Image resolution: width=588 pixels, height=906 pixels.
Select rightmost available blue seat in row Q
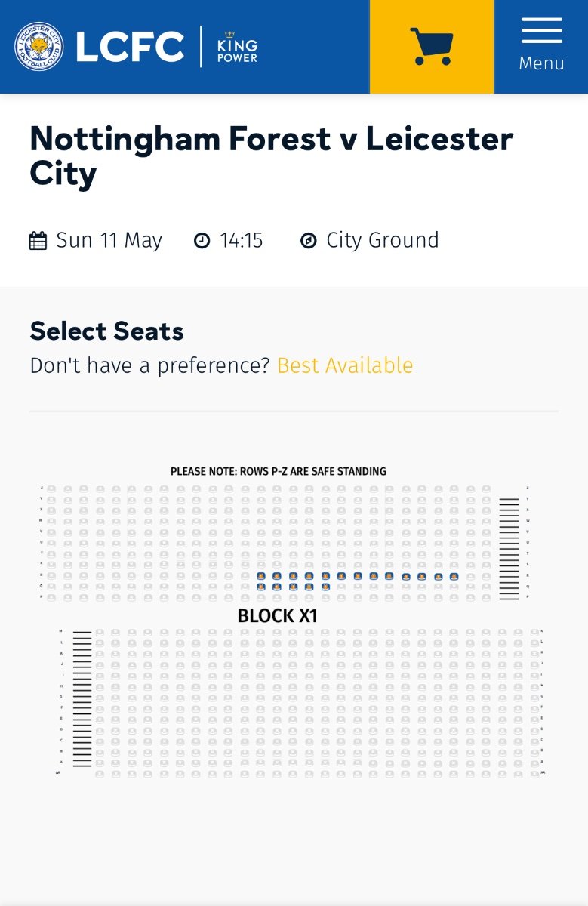(x=325, y=587)
